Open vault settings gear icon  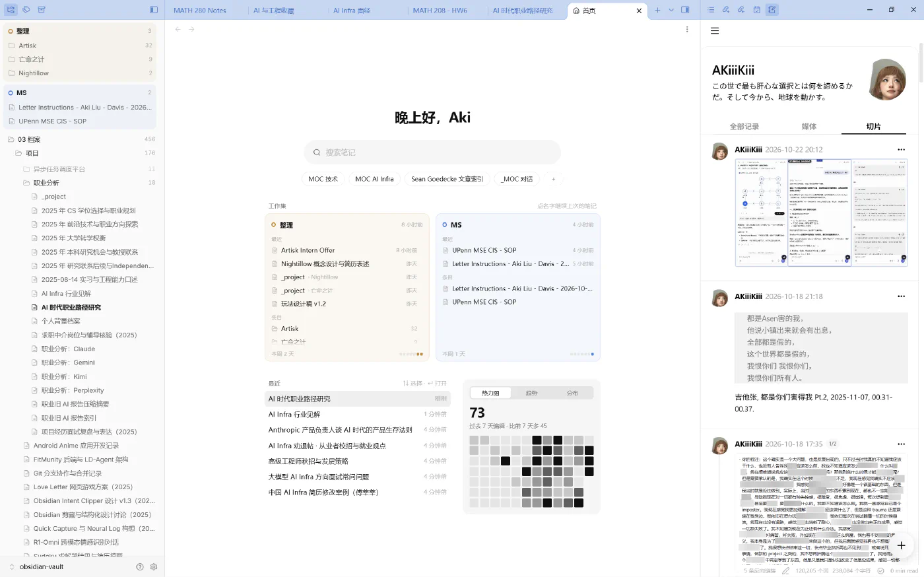tap(154, 566)
